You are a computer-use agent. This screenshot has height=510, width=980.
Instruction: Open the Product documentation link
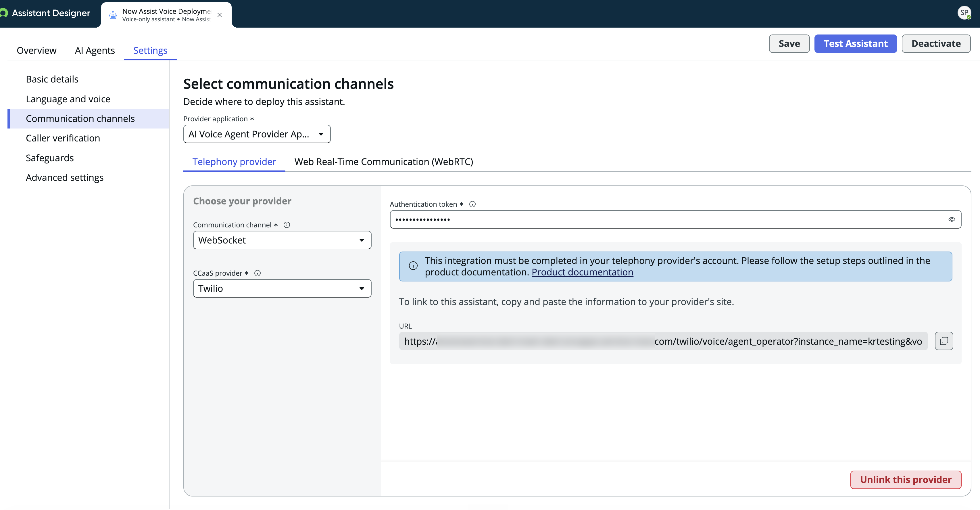pos(583,272)
